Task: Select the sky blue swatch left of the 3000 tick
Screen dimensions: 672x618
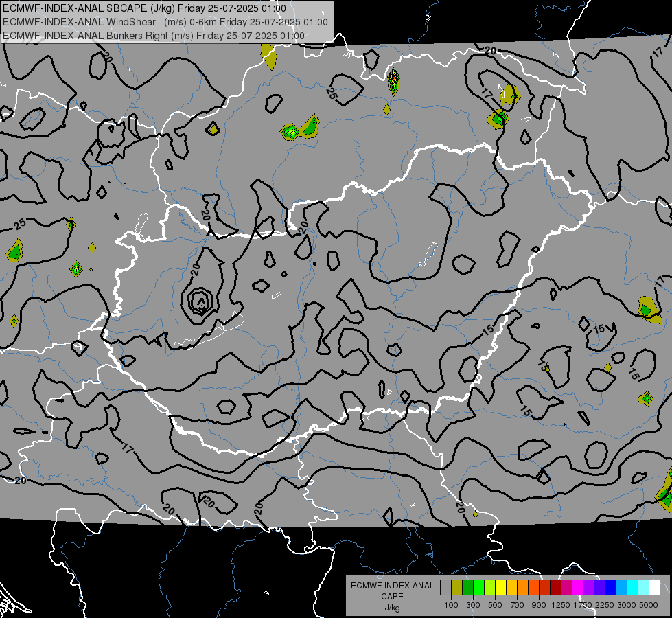Action: tap(621, 588)
